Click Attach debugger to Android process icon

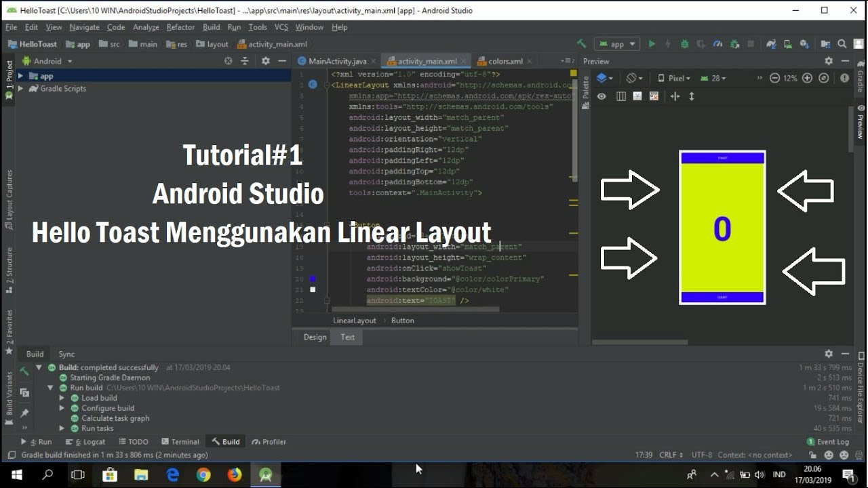click(x=734, y=44)
